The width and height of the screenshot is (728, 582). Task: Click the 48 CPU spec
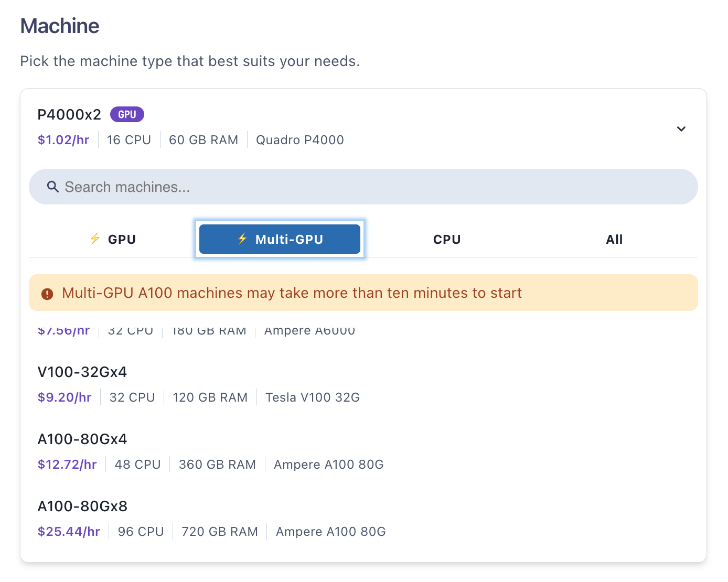138,465
